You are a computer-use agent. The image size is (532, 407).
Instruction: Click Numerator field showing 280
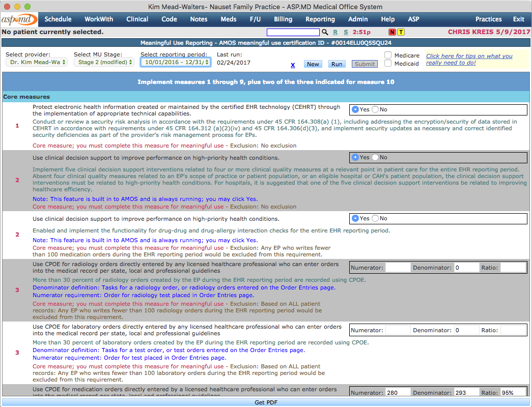pos(398,392)
